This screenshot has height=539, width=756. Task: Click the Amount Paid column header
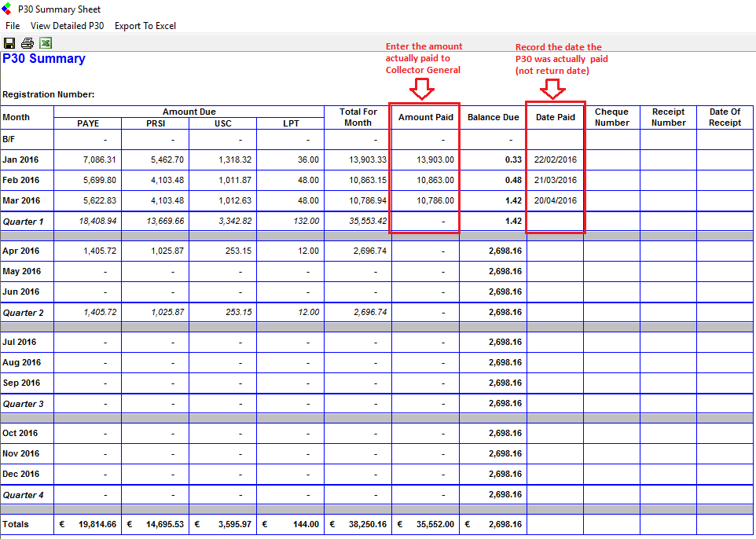coord(425,117)
